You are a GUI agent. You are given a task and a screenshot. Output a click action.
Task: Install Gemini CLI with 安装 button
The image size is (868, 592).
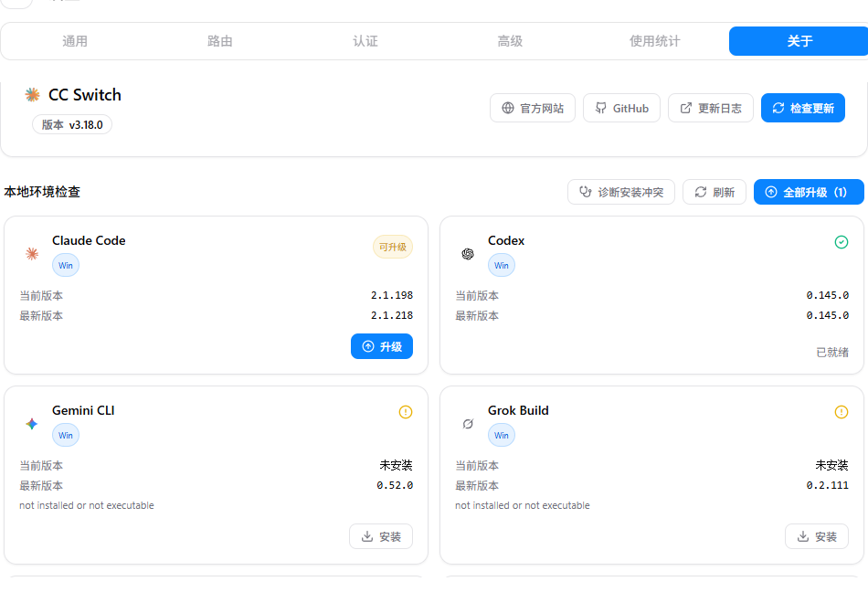click(381, 536)
